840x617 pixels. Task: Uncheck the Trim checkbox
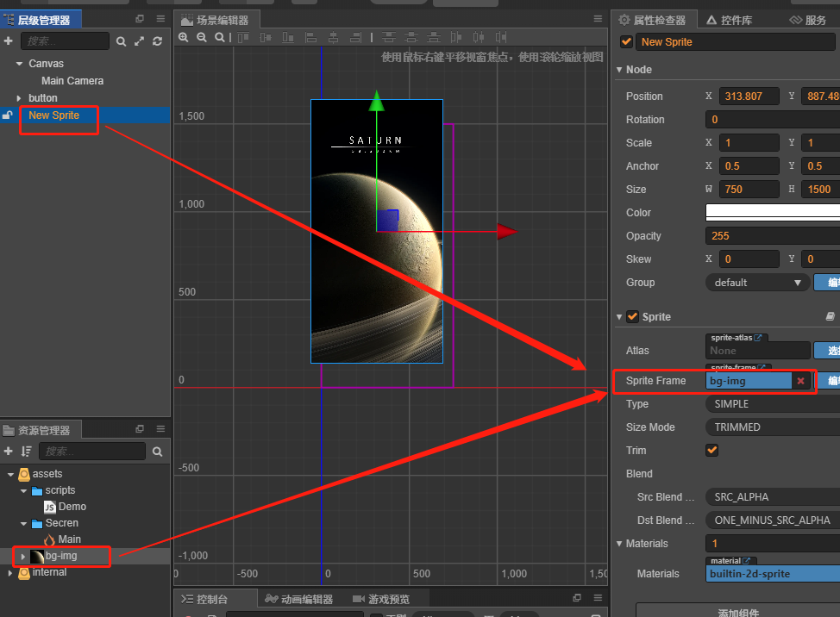(x=712, y=450)
